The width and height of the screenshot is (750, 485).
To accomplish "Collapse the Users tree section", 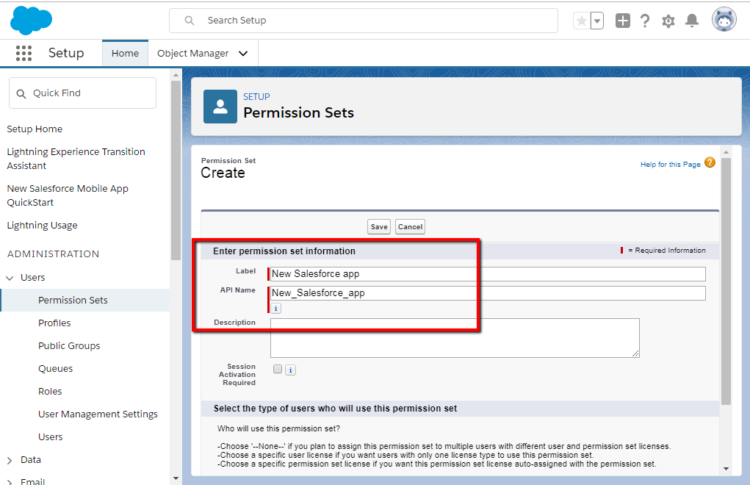I will [x=10, y=277].
